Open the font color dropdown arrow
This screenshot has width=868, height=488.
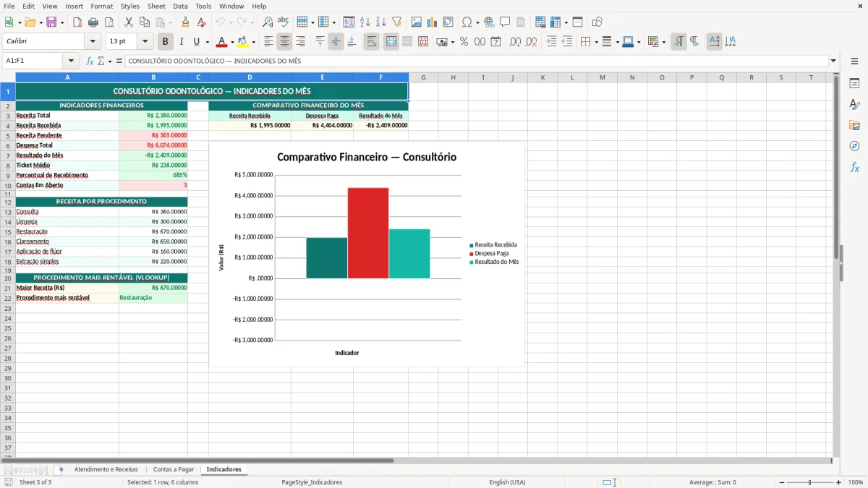[232, 42]
